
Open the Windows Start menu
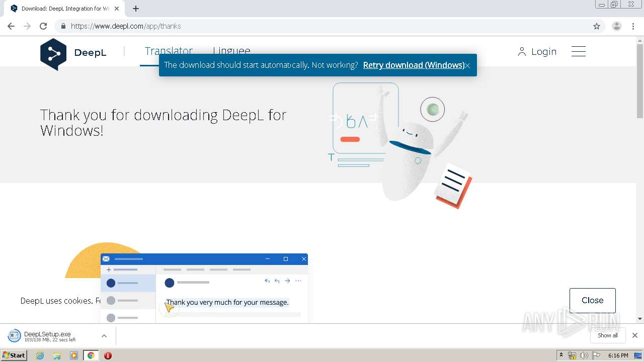click(x=14, y=355)
